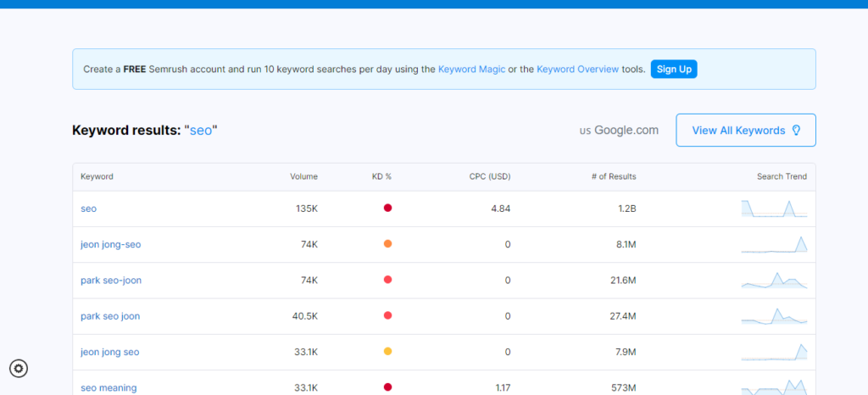Click the KD % column header
This screenshot has height=395, width=868.
[381, 176]
